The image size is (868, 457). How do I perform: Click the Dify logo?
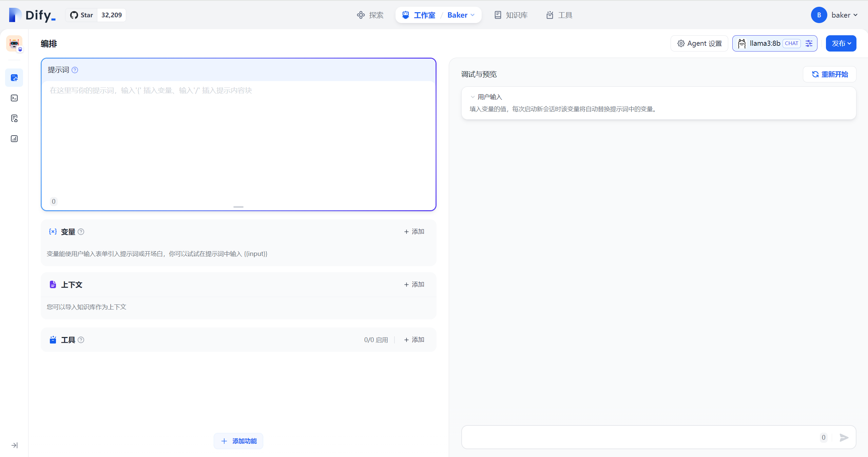click(32, 15)
